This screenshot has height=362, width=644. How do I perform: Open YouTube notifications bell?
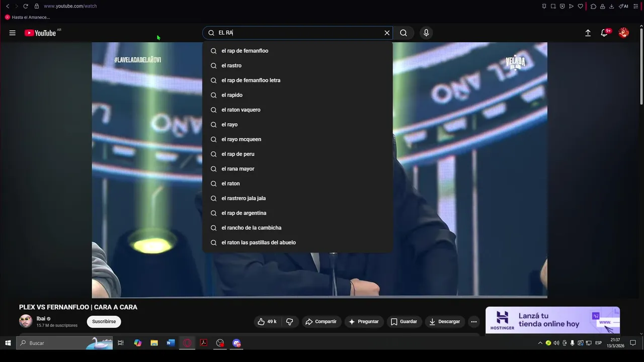(x=605, y=33)
